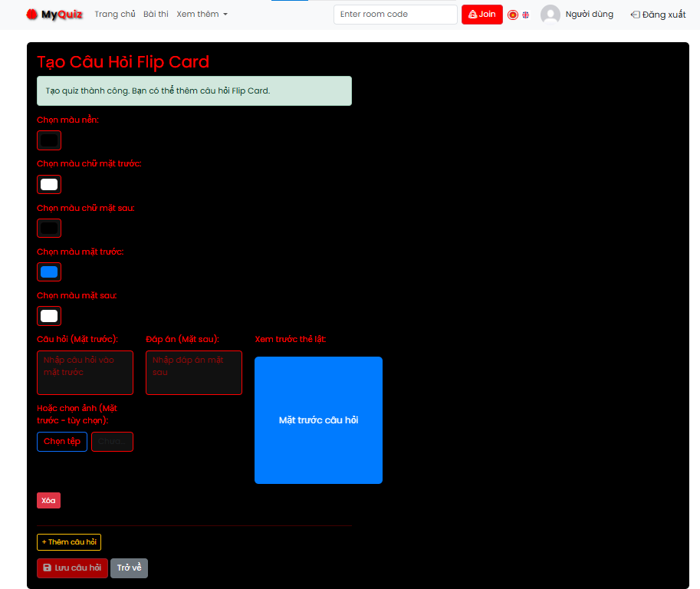Viewport: 700px width, 589px height.
Task: Expand the Xem thêm dropdown menu
Action: (202, 14)
